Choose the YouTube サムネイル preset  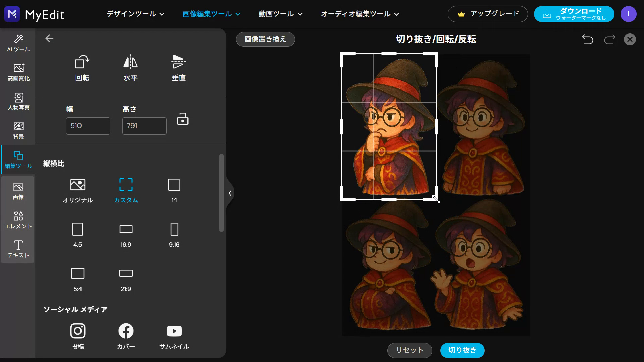pos(174,336)
